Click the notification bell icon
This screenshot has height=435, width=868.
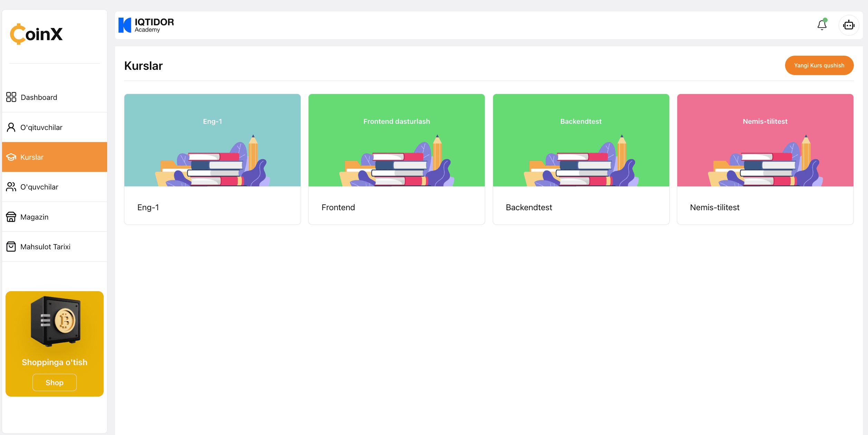tap(822, 25)
